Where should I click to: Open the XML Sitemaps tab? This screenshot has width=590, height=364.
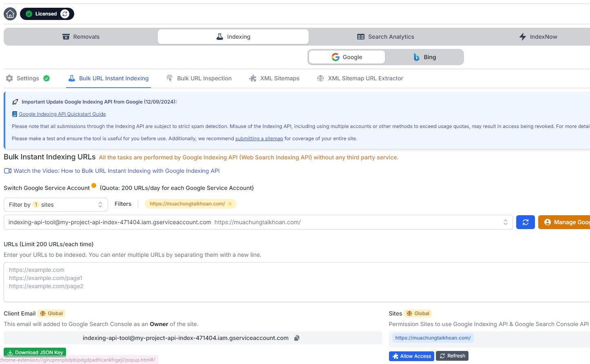point(274,78)
